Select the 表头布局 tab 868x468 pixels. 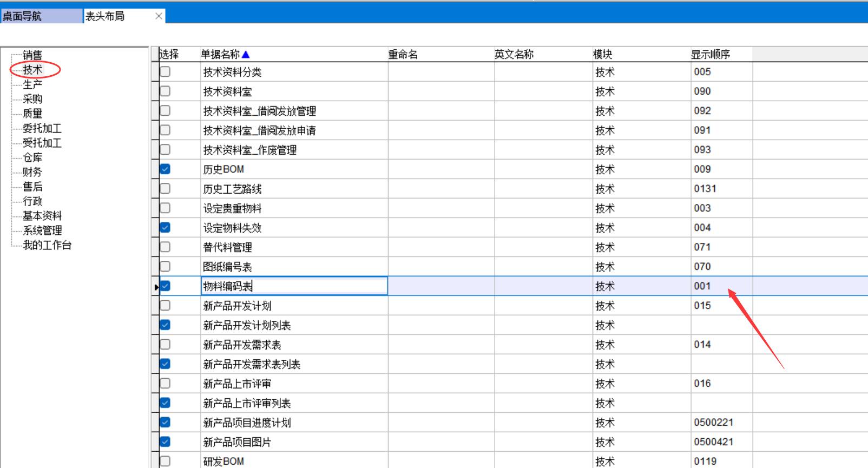(105, 16)
